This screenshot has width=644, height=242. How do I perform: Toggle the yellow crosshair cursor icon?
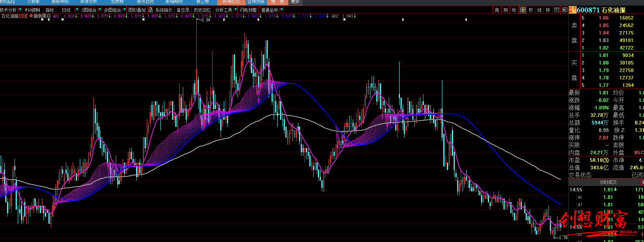(523, 10)
